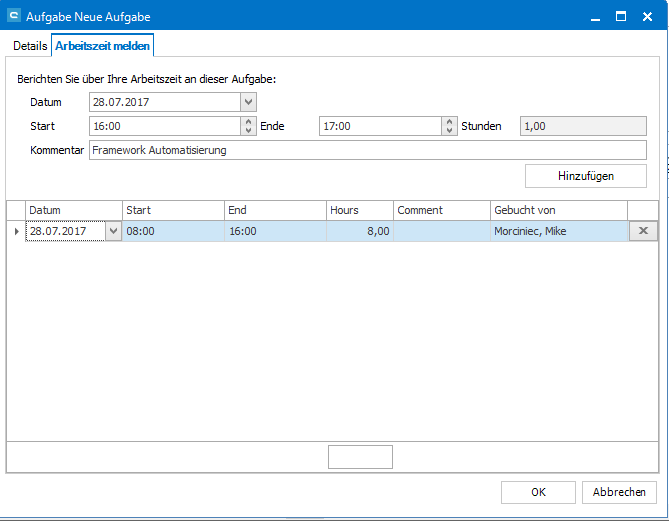Click the app icon in the title bar
Screen dimensions: 669x522
pyautogui.click(x=14, y=16)
